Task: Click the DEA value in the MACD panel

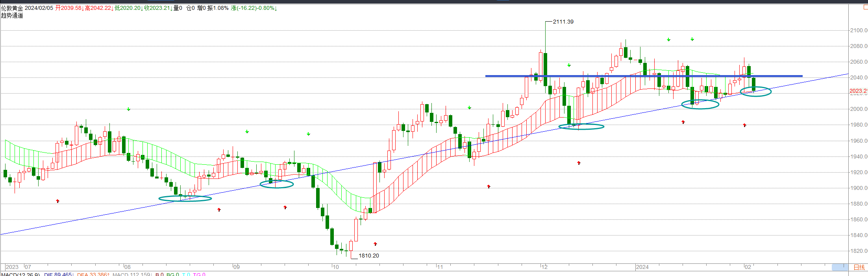Action: (93, 274)
